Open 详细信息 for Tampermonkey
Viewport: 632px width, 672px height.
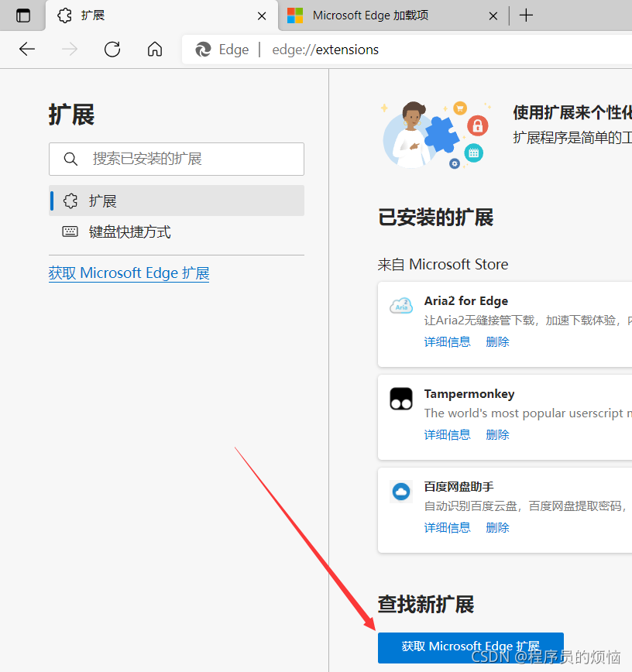[x=447, y=434]
